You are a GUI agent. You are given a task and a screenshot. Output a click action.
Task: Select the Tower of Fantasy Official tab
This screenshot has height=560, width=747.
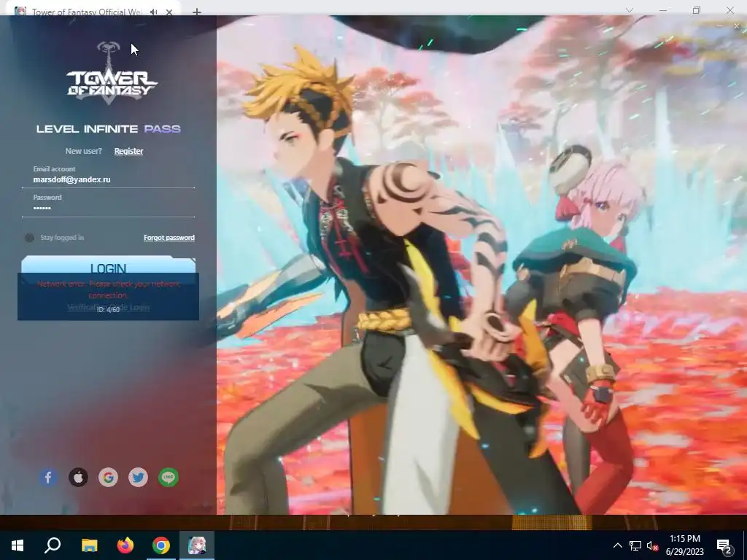point(86,12)
